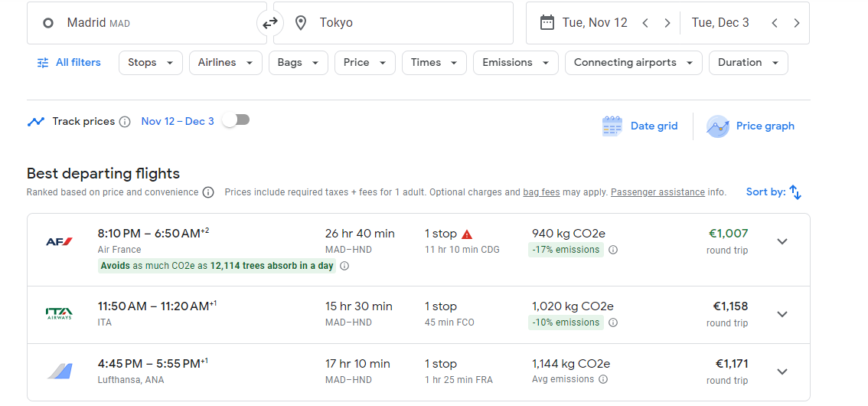Image resolution: width=868 pixels, height=406 pixels.
Task: Click the 4:45 PM – 5:55 PM flight time
Action: click(x=153, y=363)
